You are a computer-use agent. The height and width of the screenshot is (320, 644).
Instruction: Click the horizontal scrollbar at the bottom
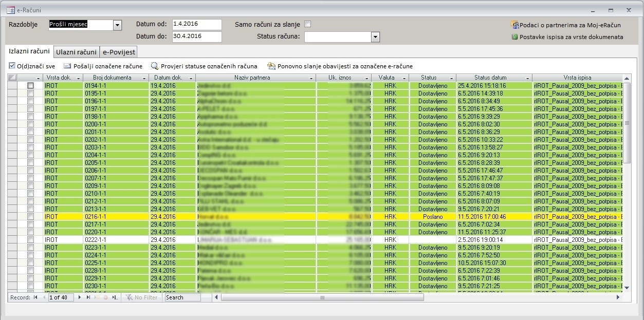click(x=416, y=297)
